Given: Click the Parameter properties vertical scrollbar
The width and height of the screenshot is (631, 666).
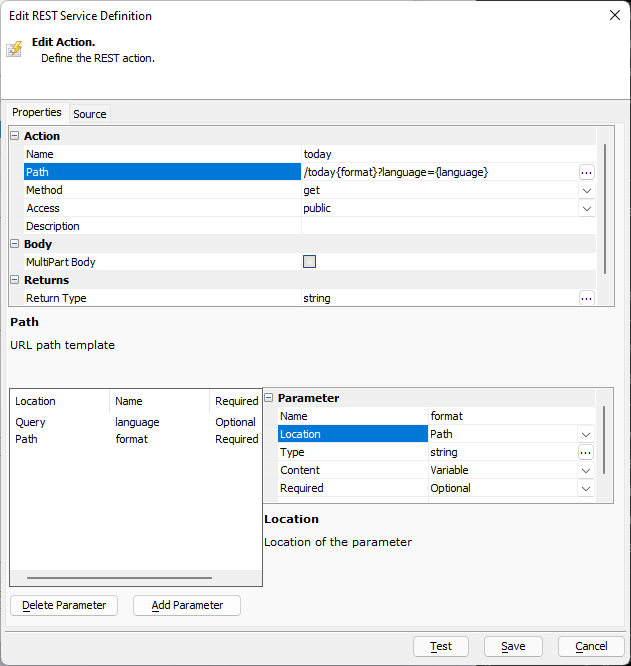Looking at the screenshot, I should [x=604, y=440].
